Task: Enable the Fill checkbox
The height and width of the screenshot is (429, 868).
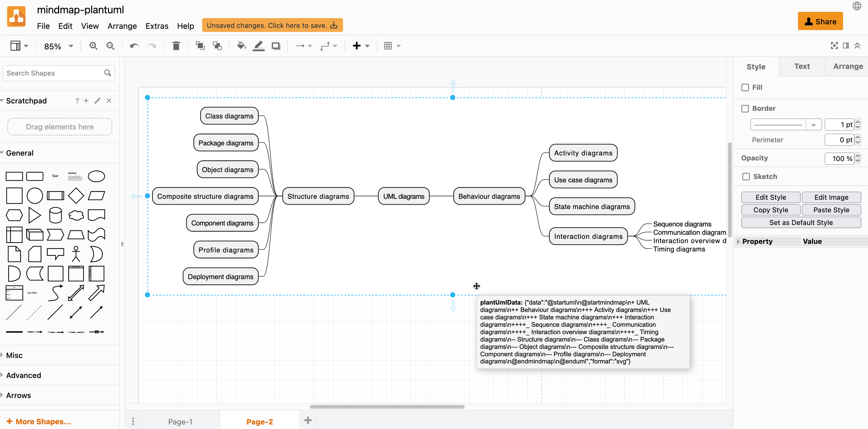Action: pyautogui.click(x=745, y=87)
